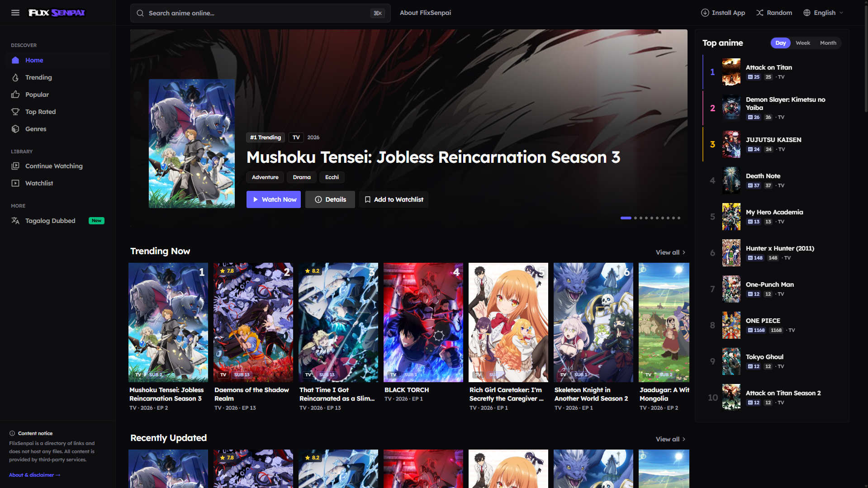Open Top Rated in the sidebar
The height and width of the screenshot is (488, 868).
point(58,112)
